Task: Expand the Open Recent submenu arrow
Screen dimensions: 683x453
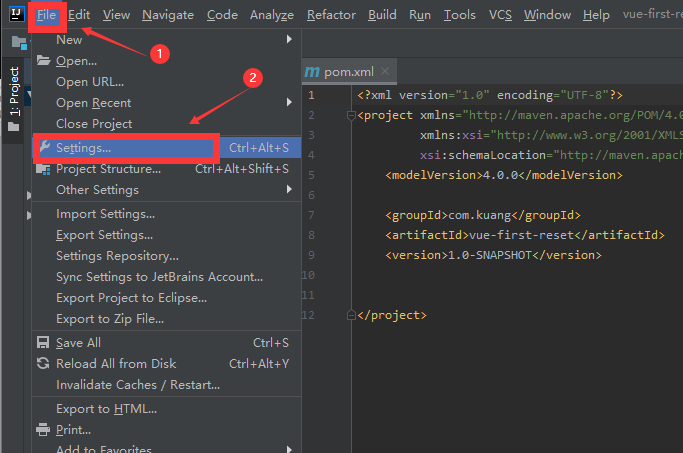Action: click(289, 102)
